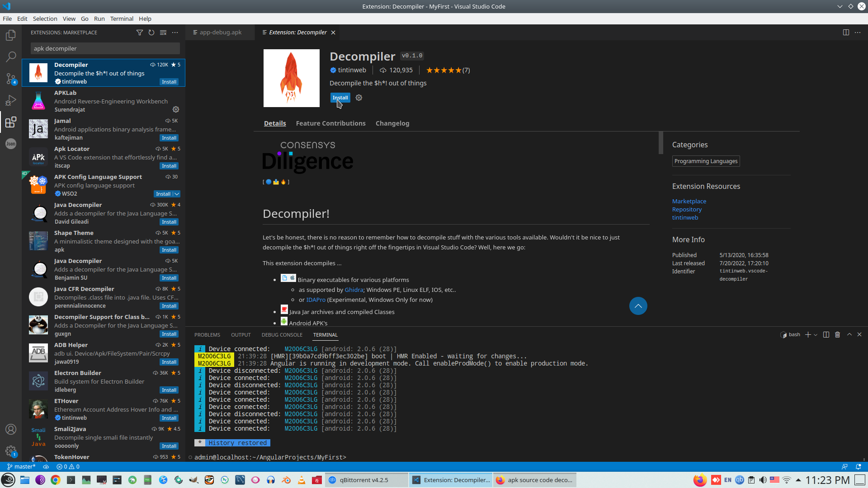The width and height of the screenshot is (868, 488).
Task: Open the Explorer view in activity bar
Action: coord(11,35)
